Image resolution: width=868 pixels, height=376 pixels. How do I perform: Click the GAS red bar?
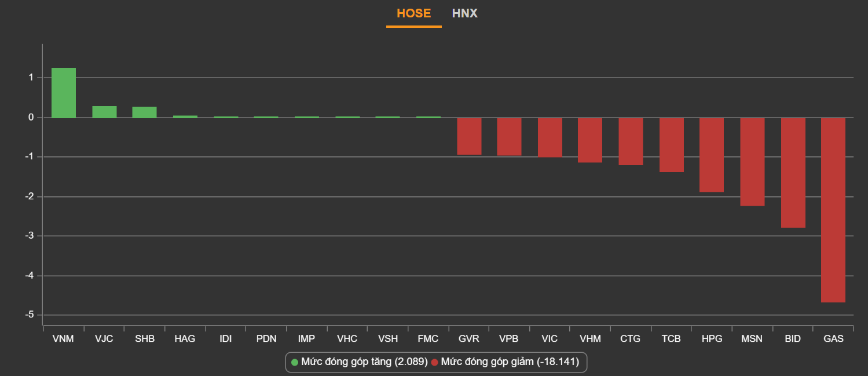coord(833,210)
